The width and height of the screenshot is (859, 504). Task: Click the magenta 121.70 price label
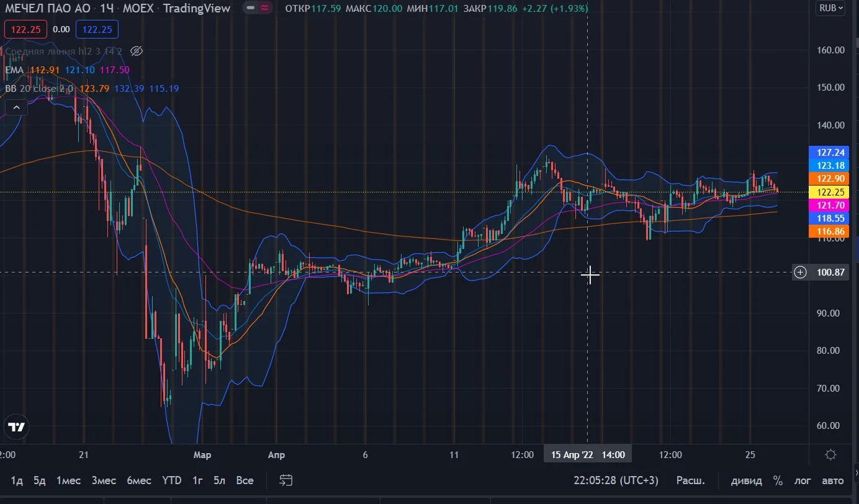coord(828,205)
